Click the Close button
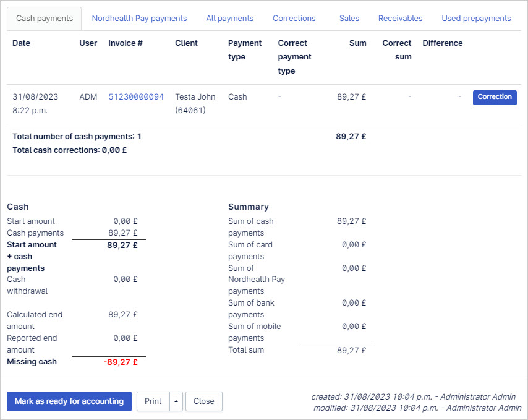 tap(204, 401)
